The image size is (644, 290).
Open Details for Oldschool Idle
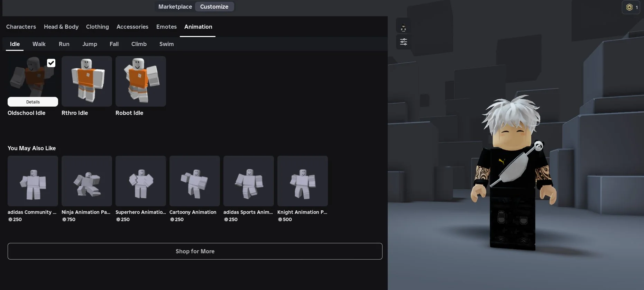(33, 102)
